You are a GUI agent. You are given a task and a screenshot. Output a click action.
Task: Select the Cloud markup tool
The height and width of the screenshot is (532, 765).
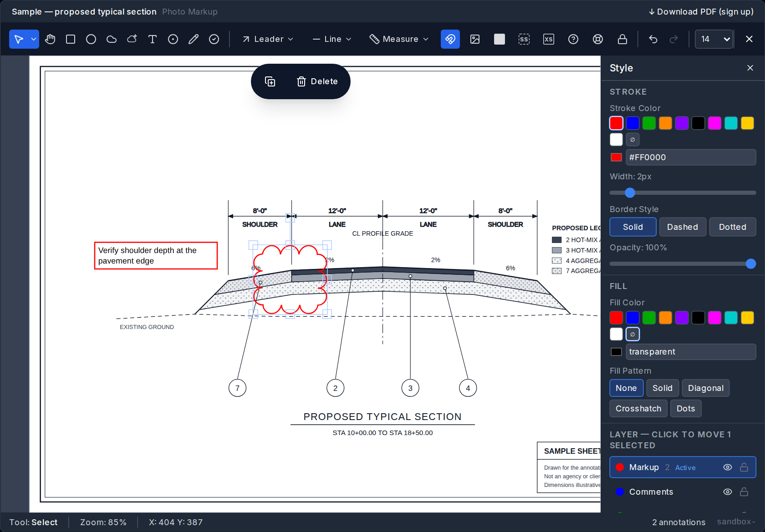click(112, 39)
